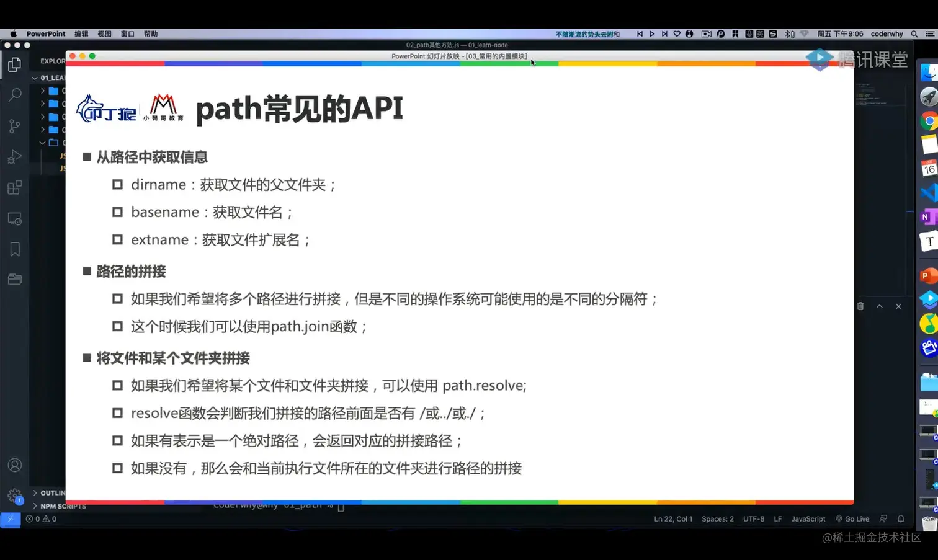Open the PowerPoint menu in menu bar
This screenshot has width=938, height=560.
pyautogui.click(x=46, y=34)
